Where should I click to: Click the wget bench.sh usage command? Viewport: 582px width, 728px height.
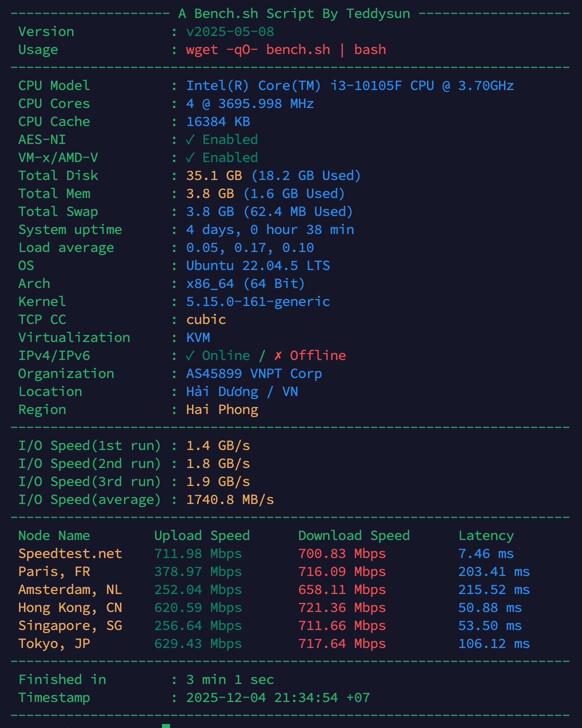286,49
